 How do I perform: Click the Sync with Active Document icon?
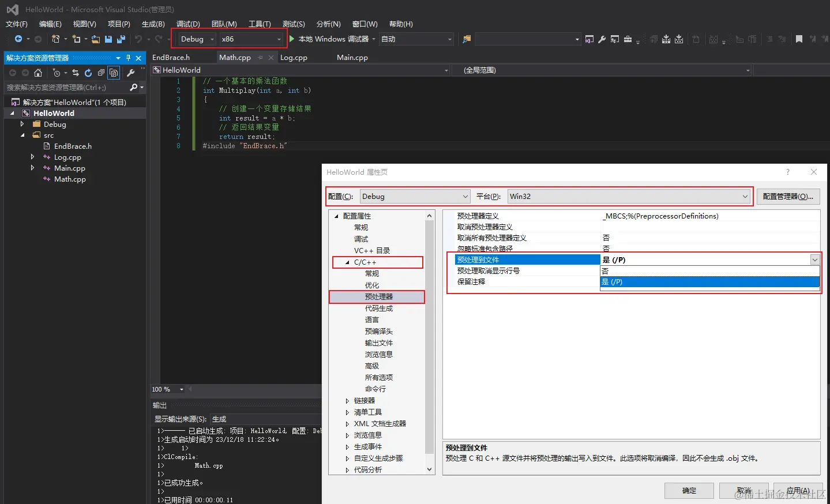[76, 73]
